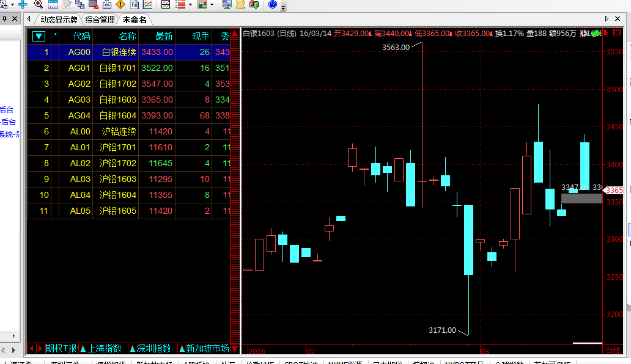Expand the window layout dropdown arrow
The image size is (631, 364).
212,5
